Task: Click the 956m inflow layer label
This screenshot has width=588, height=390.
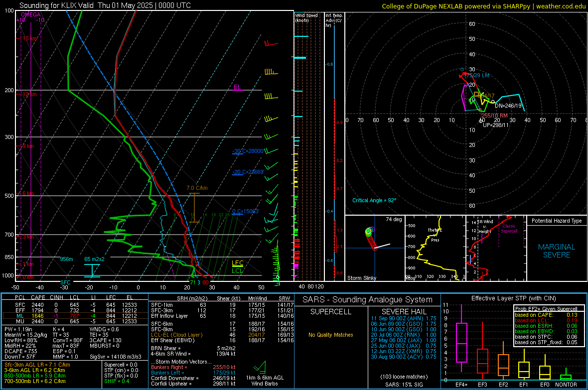Action: coord(66,259)
